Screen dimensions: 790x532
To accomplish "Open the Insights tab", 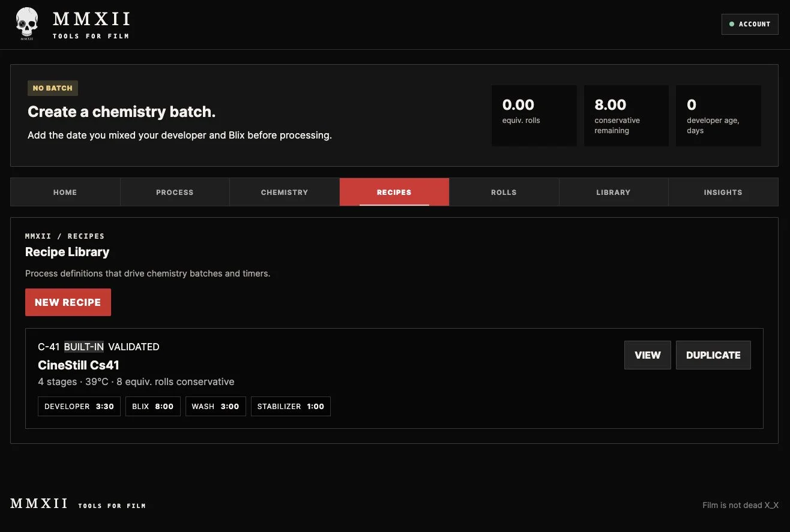I will 723,192.
